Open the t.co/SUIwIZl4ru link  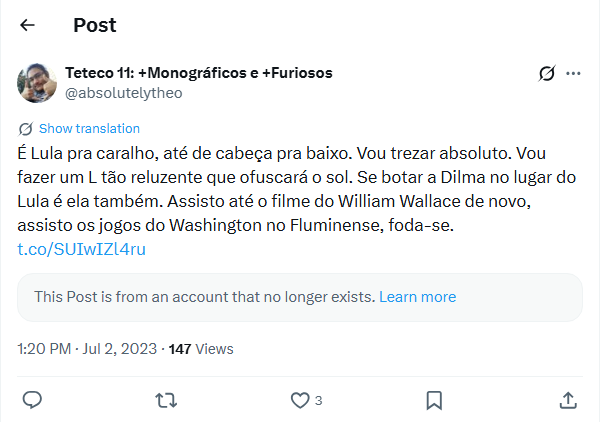[x=82, y=249]
